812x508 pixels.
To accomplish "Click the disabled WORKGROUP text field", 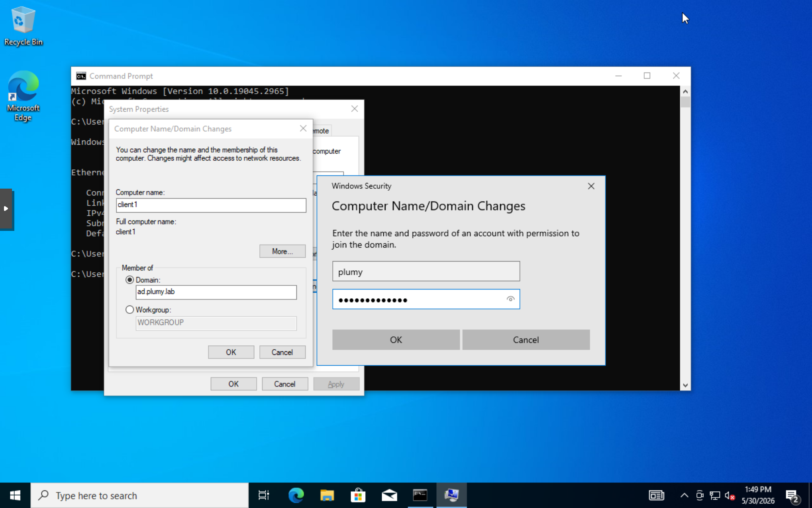I will tap(216, 323).
